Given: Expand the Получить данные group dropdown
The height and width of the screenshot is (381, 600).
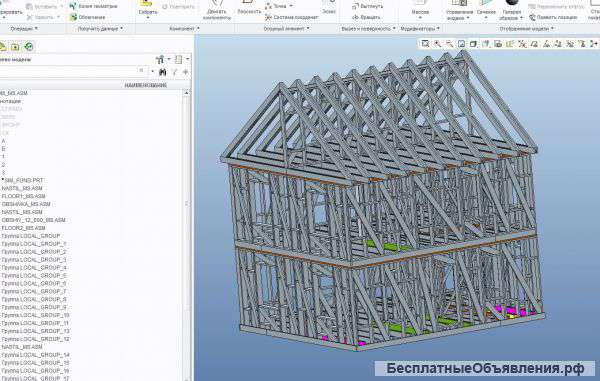Looking at the screenshot, I should [x=100, y=29].
